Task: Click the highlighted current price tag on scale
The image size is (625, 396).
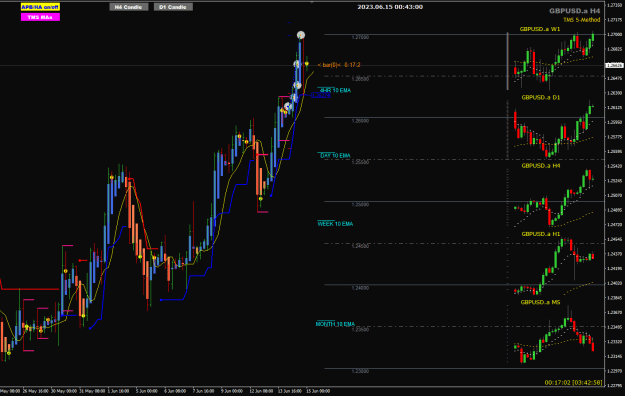Action: click(614, 65)
